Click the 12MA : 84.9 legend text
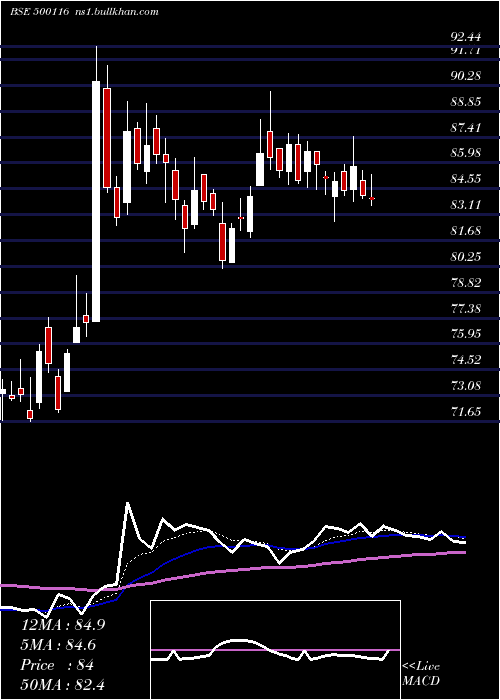This screenshot has width=500, height=700. point(63,625)
